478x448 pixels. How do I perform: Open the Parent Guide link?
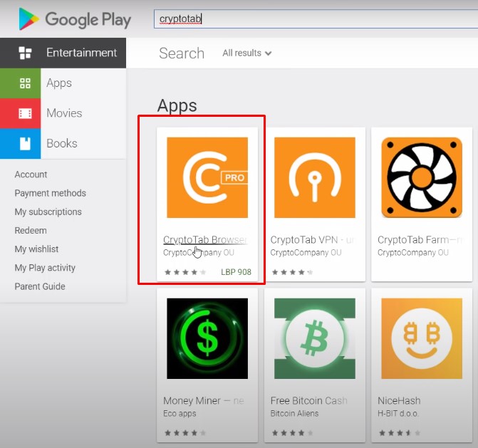tap(40, 286)
